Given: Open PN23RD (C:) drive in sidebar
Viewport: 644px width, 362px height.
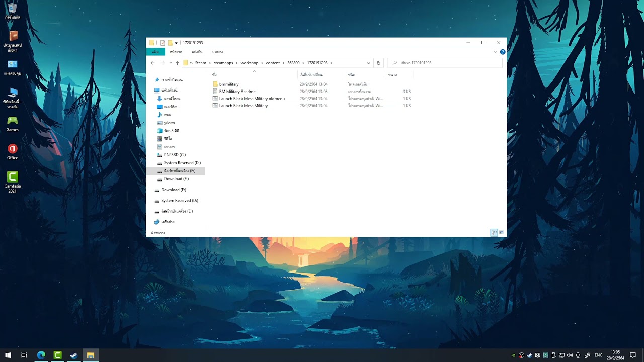Looking at the screenshot, I should (175, 155).
